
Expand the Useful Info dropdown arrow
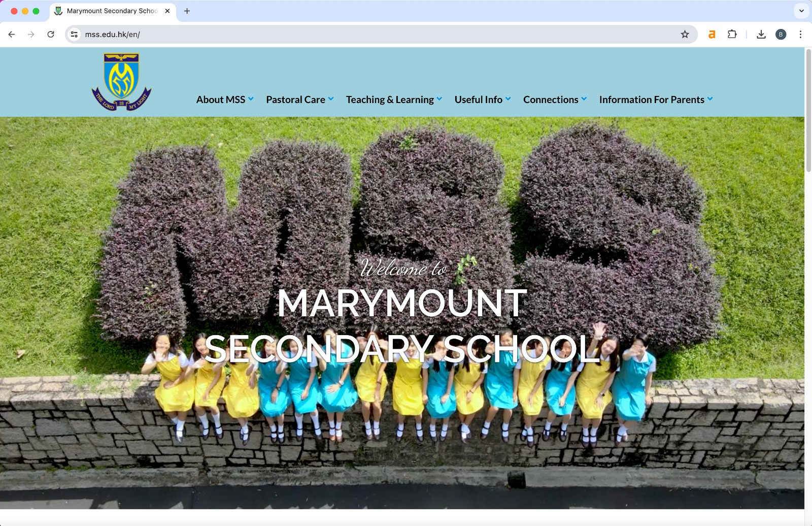[508, 99]
